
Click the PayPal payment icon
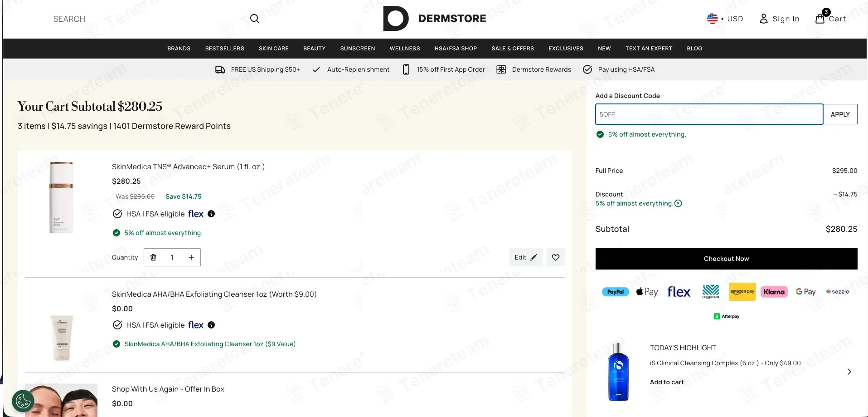pyautogui.click(x=616, y=292)
